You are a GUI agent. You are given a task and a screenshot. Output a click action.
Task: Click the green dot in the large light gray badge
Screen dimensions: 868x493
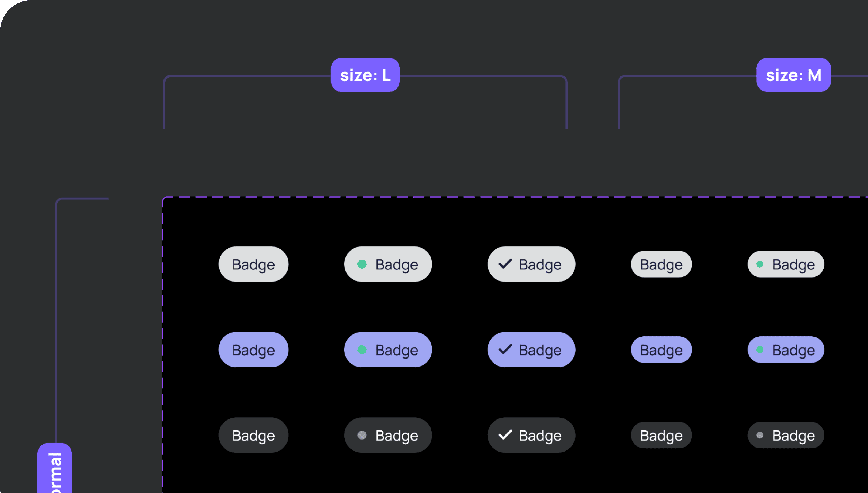[362, 264]
